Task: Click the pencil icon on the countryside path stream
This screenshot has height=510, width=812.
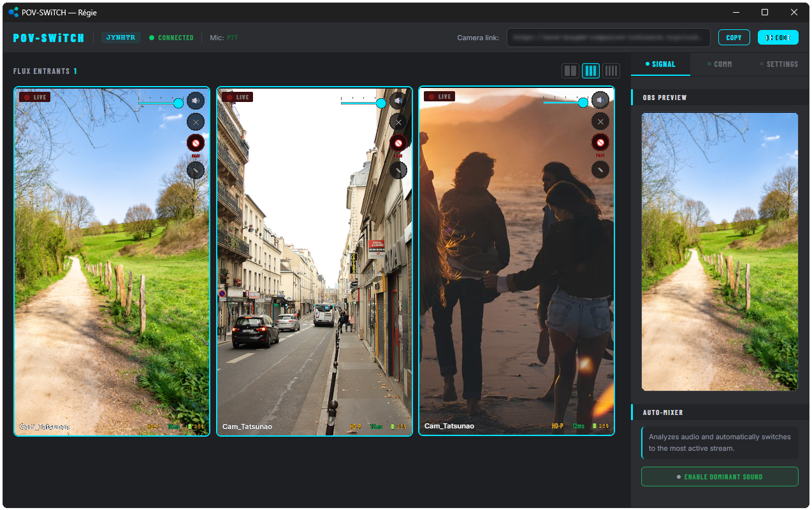Action: click(196, 170)
